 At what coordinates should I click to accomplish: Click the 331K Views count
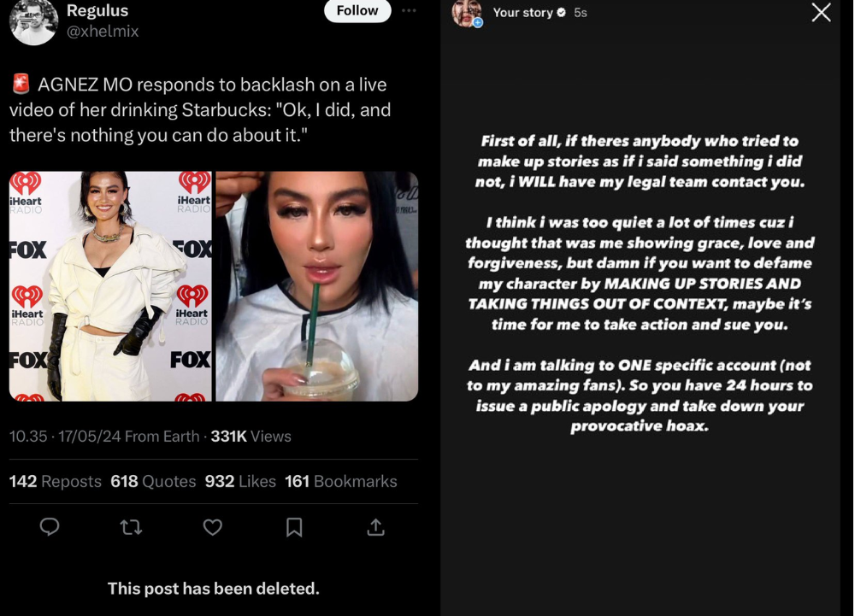coord(251,437)
